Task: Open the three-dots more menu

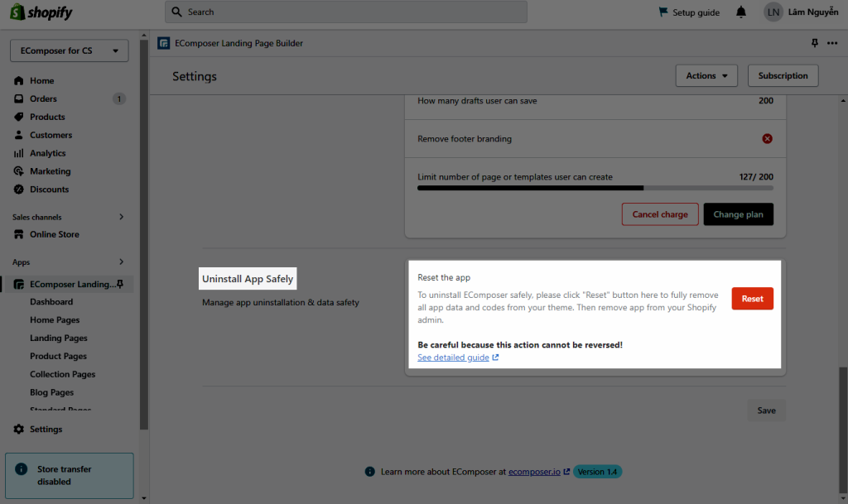Action: click(832, 43)
